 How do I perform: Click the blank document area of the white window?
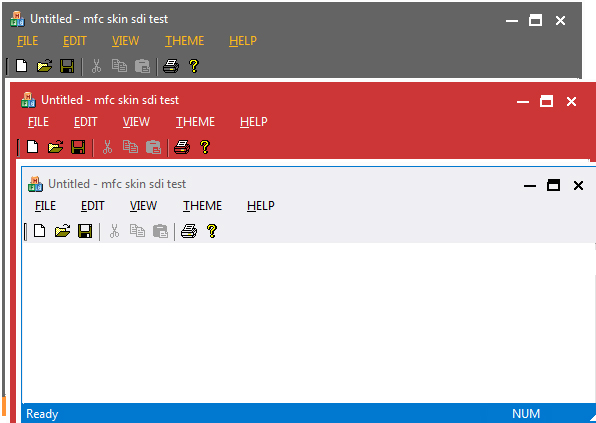[x=308, y=323]
